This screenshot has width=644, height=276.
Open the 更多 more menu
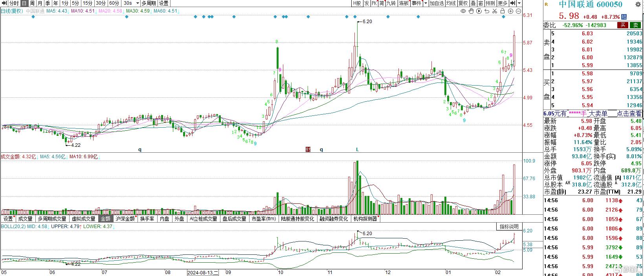(x=503, y=3)
